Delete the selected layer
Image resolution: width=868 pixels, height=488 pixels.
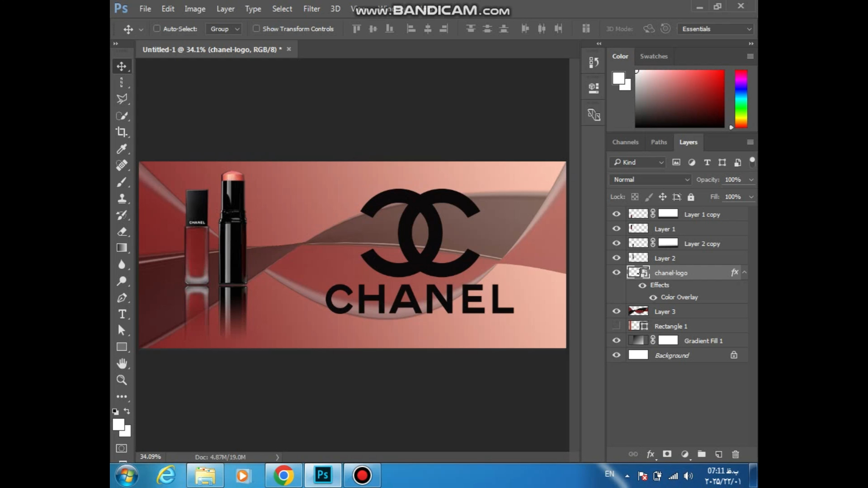pos(736,454)
